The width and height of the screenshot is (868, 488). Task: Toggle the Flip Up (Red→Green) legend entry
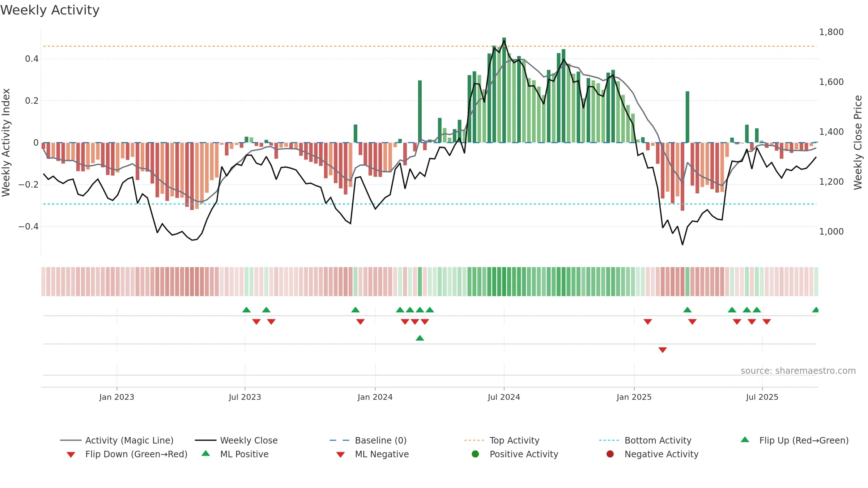[x=794, y=440]
